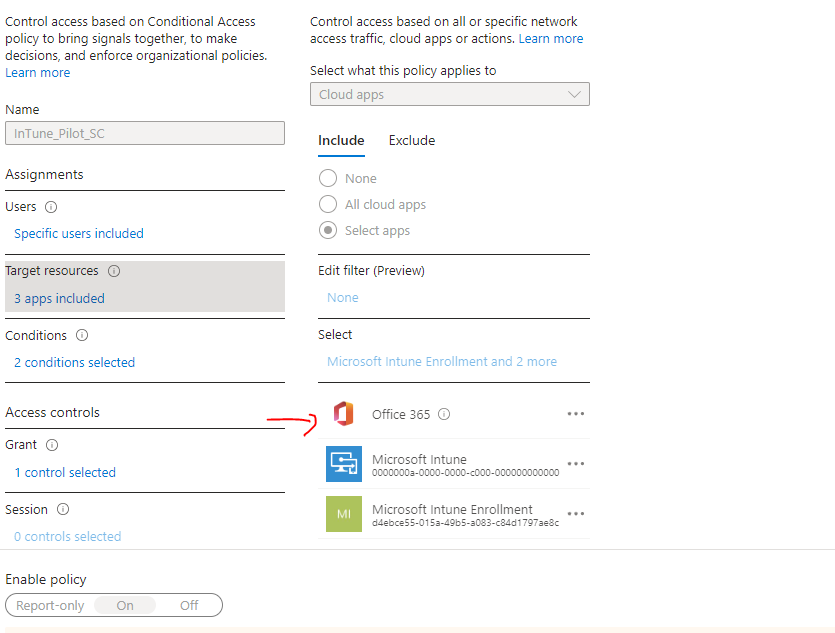The width and height of the screenshot is (835, 633).
Task: Set Enable policy to Report-only
Action: (x=50, y=605)
